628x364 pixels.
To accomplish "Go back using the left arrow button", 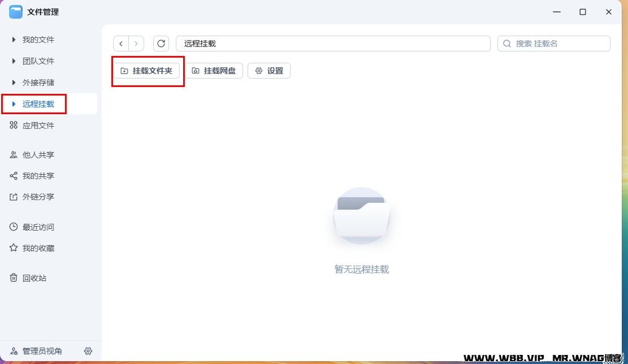I will pos(121,44).
